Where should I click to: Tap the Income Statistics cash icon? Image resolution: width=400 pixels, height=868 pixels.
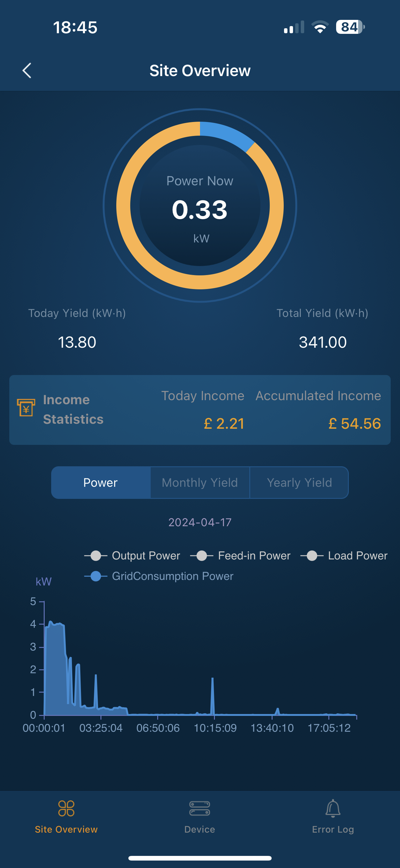[26, 408]
